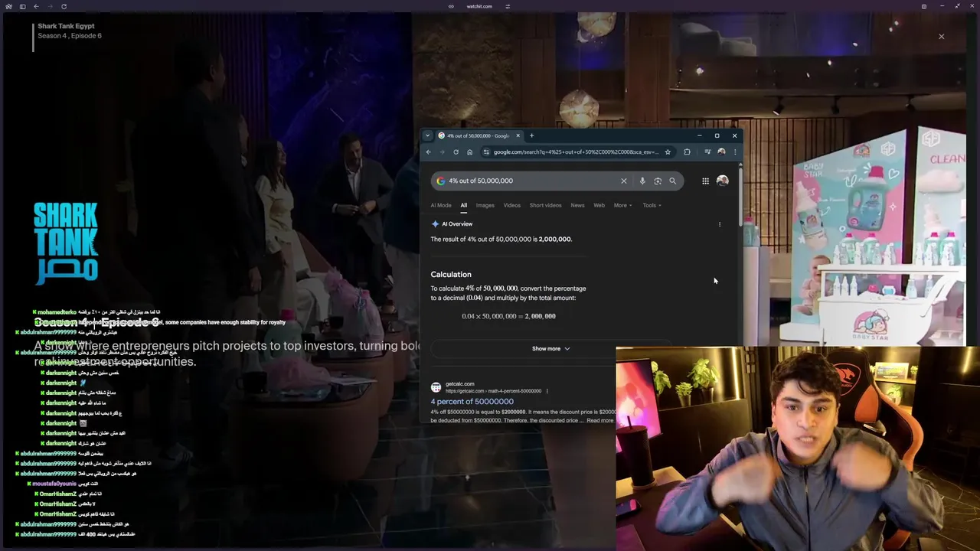Switch to Short videos tab

[545, 205]
